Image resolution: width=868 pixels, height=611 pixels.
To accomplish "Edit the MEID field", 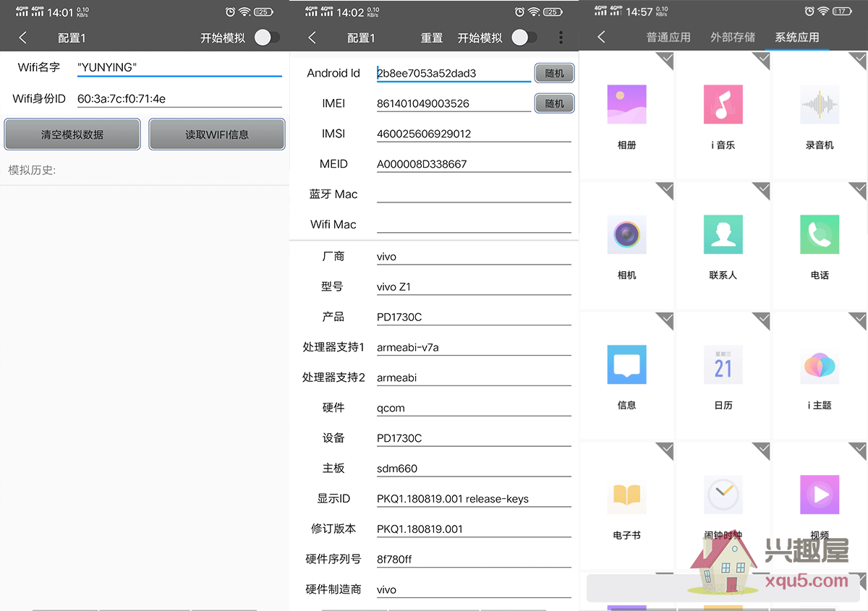I will click(x=474, y=164).
